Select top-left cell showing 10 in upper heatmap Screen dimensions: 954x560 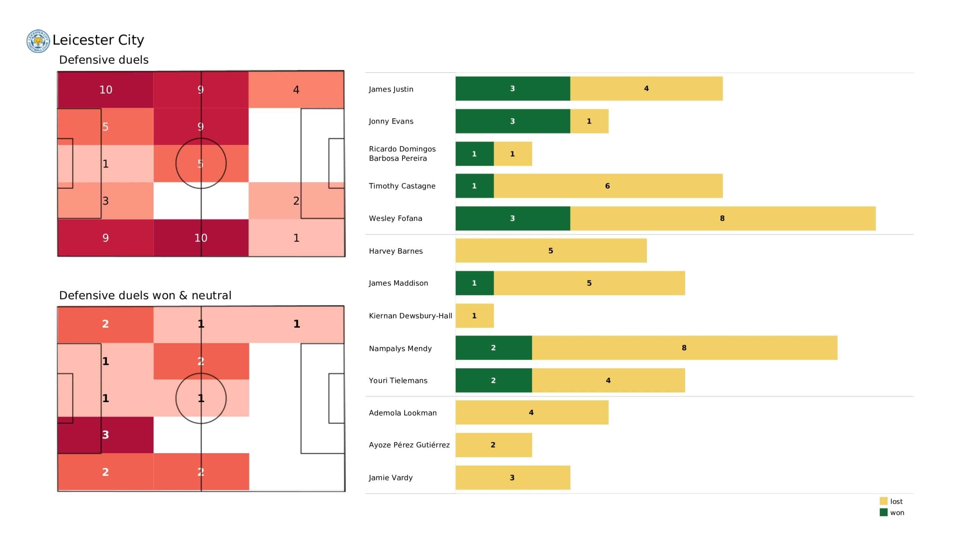105,90
